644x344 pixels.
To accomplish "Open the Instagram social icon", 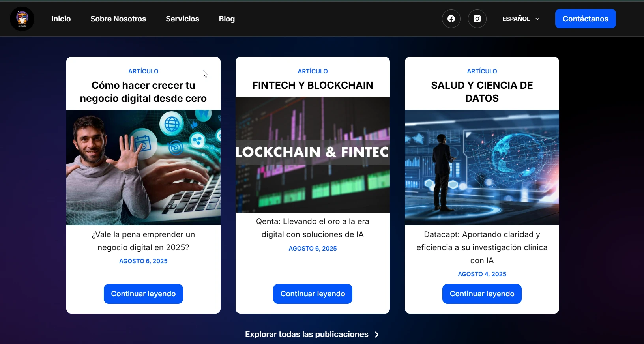I will click(x=477, y=19).
